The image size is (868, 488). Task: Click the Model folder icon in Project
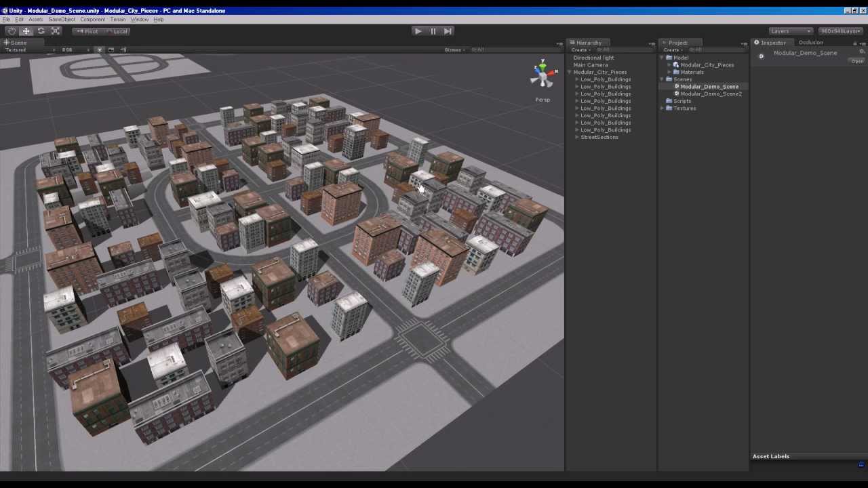coord(669,58)
